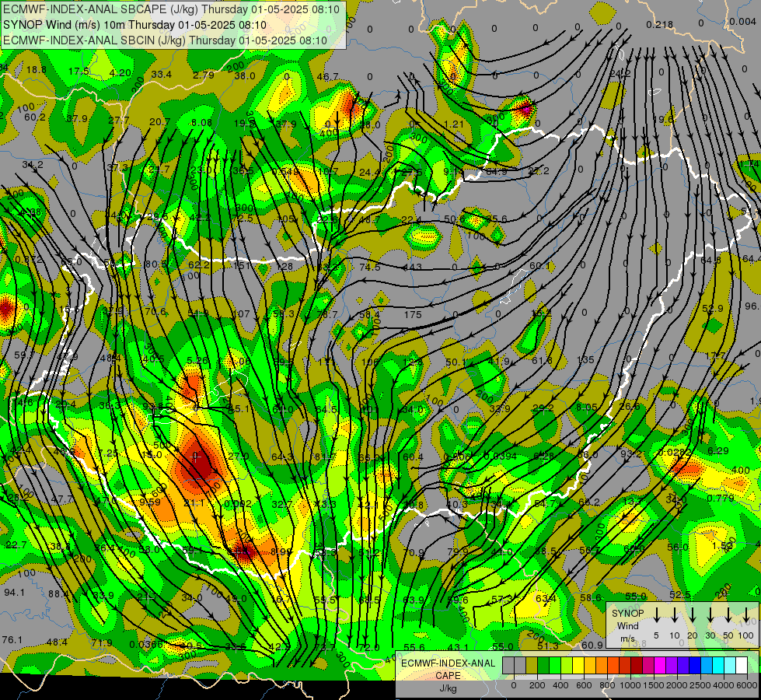Click the 10 m/s wind arrow in legend
761x700 pixels.
pos(675,615)
